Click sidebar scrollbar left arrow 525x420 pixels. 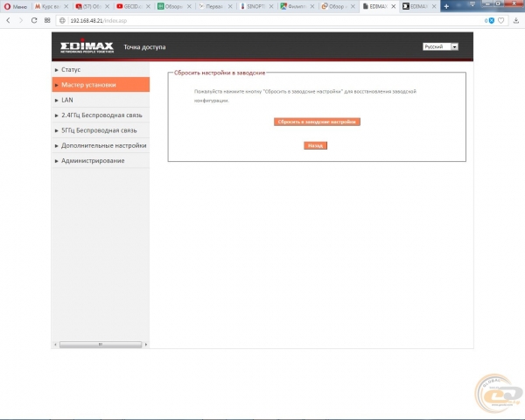[56, 344]
